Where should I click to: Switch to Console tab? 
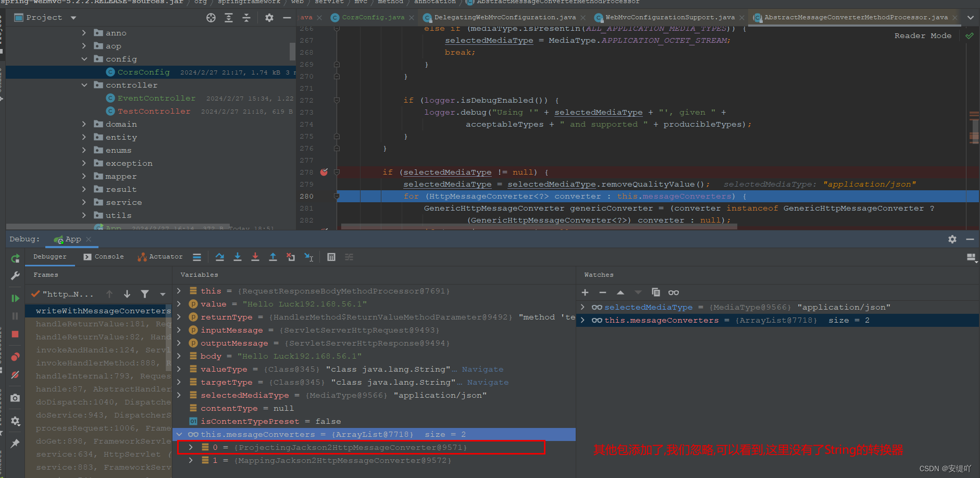[104, 256]
